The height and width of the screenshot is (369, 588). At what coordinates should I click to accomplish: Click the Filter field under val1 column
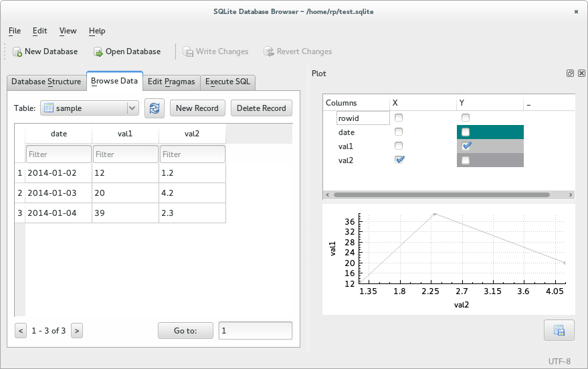pyautogui.click(x=125, y=154)
